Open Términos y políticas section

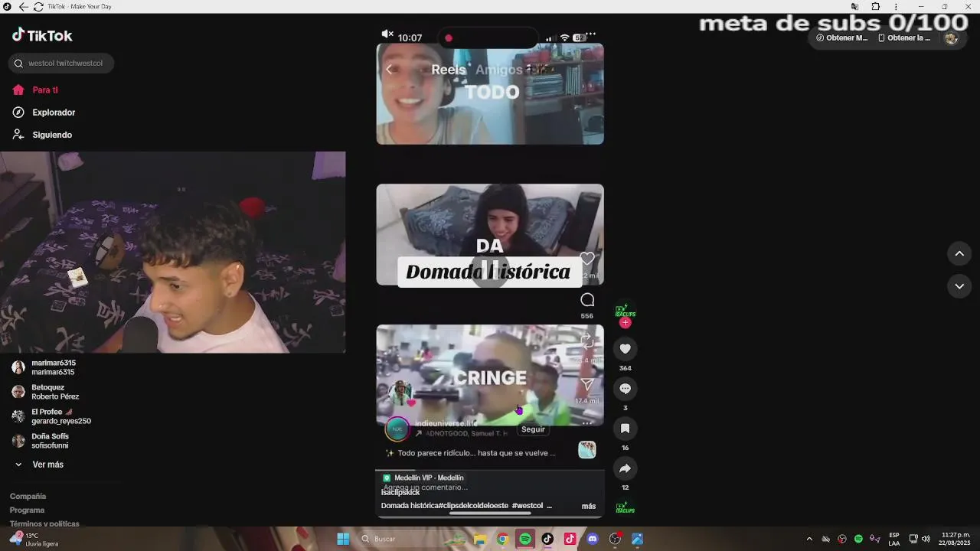tap(44, 523)
